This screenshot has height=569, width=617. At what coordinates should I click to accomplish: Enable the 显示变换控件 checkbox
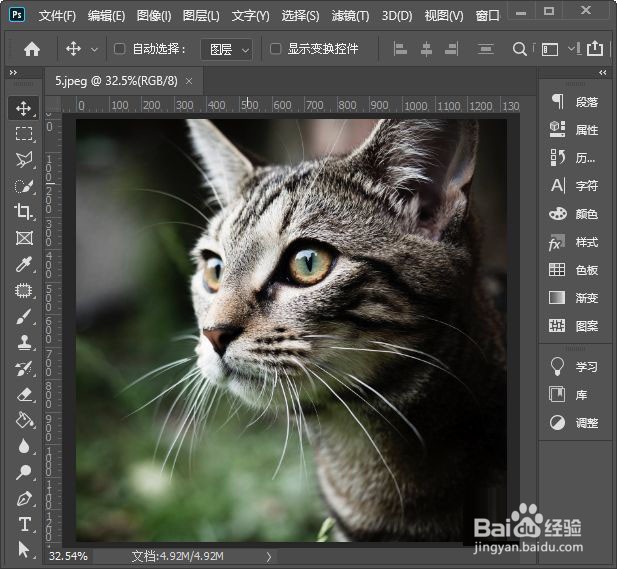[x=275, y=49]
